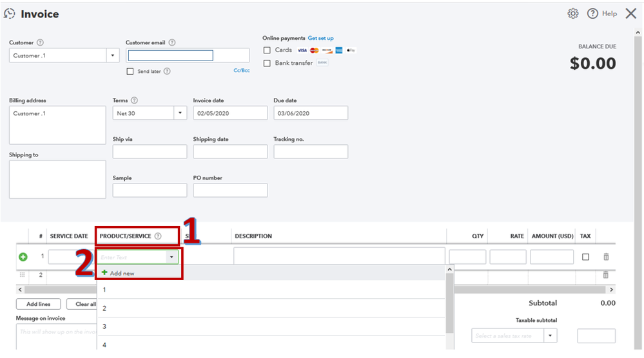644x358 pixels.
Task: Select Add new in product list
Action: [119, 273]
